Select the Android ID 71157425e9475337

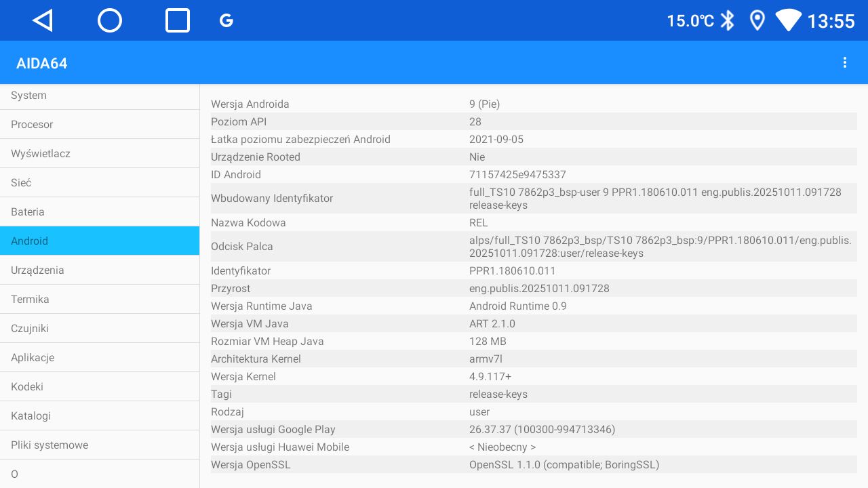[x=517, y=174]
